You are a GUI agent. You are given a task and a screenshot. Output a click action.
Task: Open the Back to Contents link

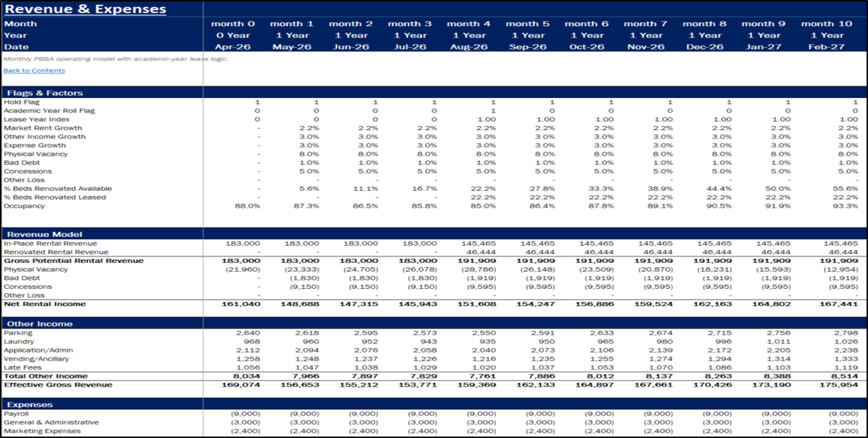[x=34, y=71]
